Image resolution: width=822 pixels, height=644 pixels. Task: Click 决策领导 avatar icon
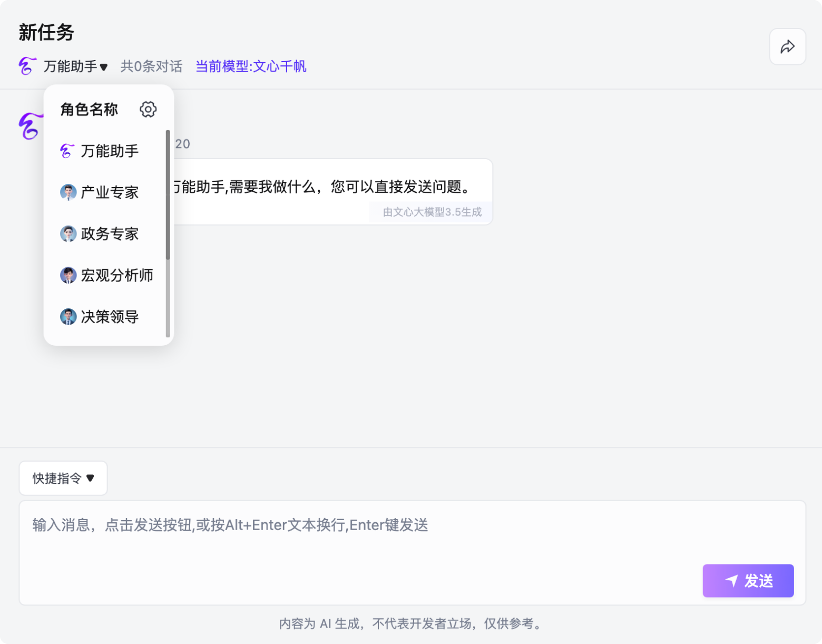point(68,317)
